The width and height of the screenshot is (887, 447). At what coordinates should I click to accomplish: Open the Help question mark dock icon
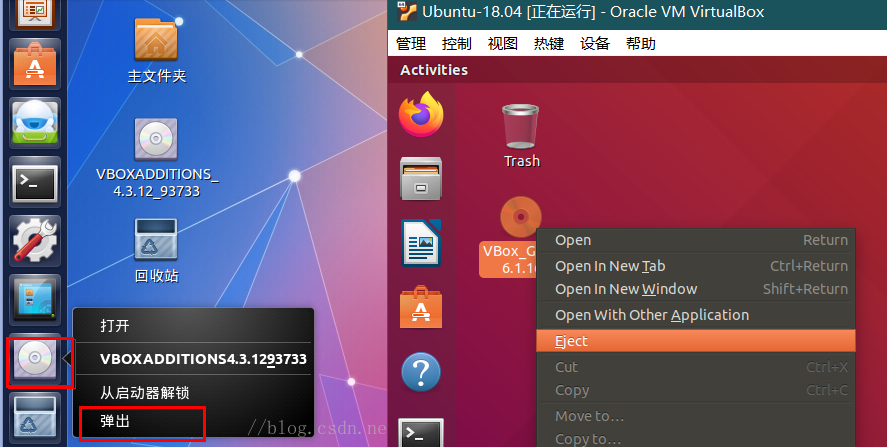pos(420,372)
